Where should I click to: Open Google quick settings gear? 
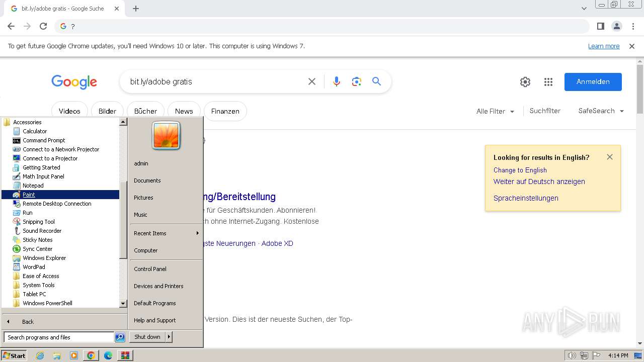click(x=525, y=82)
